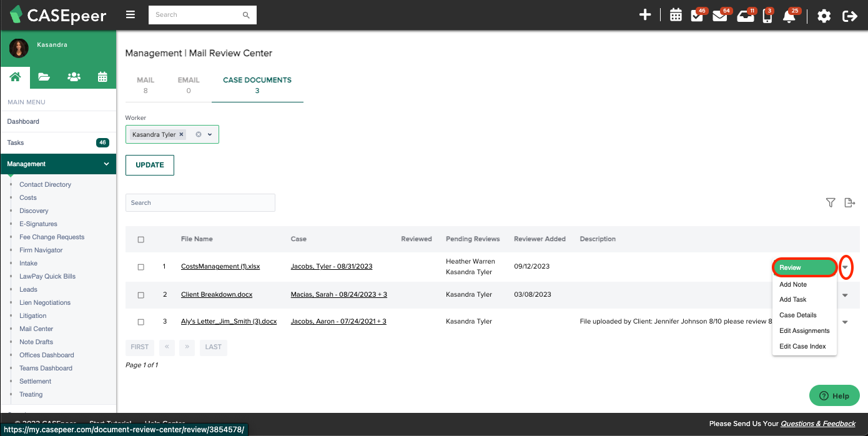Click the UPDATE button
The height and width of the screenshot is (436, 868).
tap(150, 165)
